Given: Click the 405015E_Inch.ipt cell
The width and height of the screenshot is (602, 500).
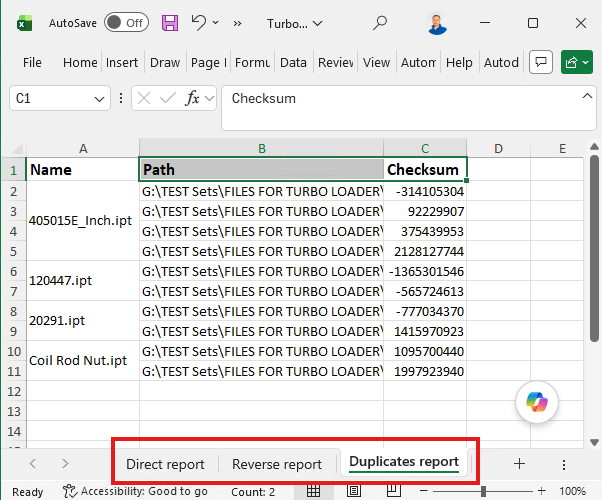Looking at the screenshot, I should point(83,221).
